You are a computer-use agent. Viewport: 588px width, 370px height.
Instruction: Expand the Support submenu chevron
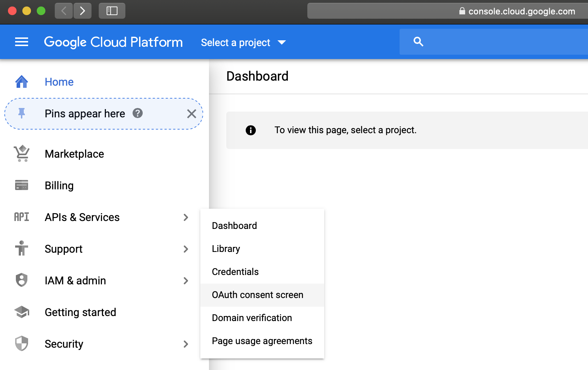pos(186,249)
